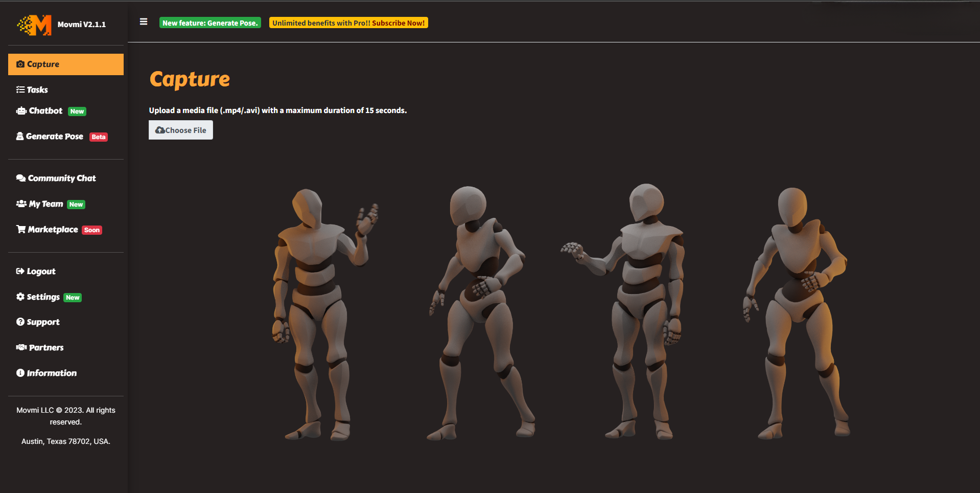This screenshot has width=980, height=493.
Task: Navigate to Generate Pose in the sidebar
Action: [x=55, y=136]
